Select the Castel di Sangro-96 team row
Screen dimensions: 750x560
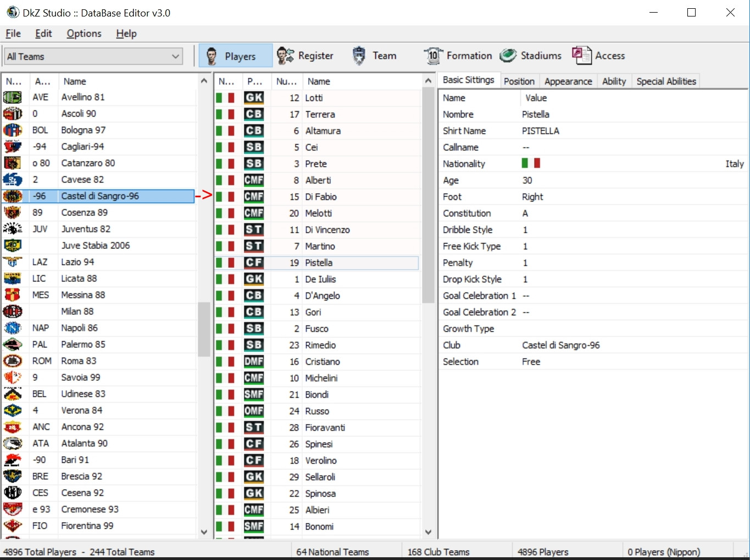pos(99,196)
